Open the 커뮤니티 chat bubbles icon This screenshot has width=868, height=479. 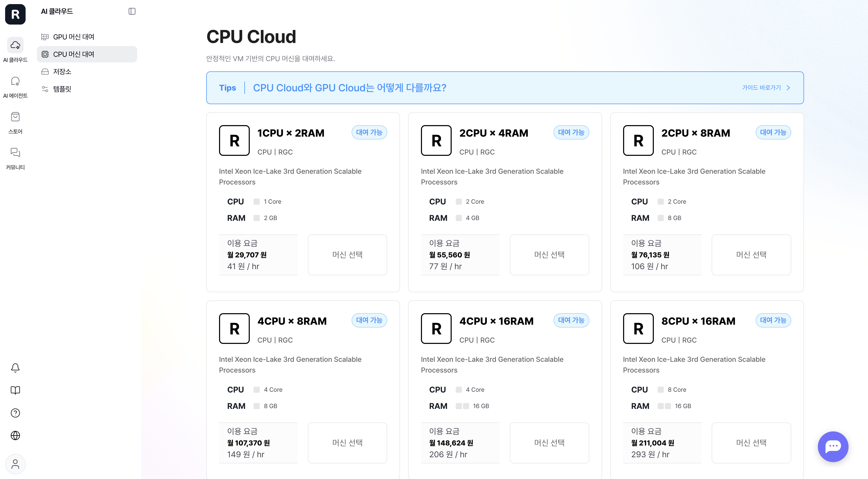pyautogui.click(x=15, y=153)
